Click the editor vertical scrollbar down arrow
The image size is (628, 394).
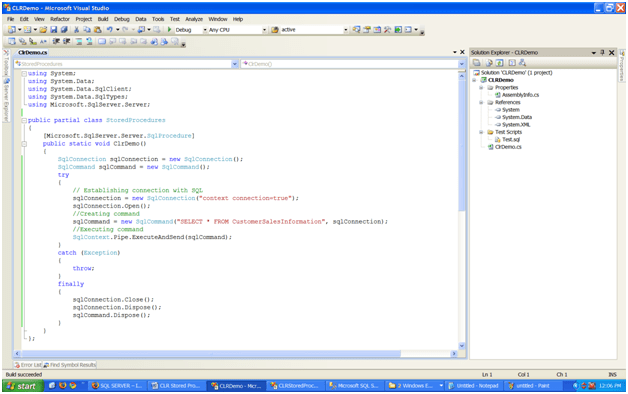461,346
